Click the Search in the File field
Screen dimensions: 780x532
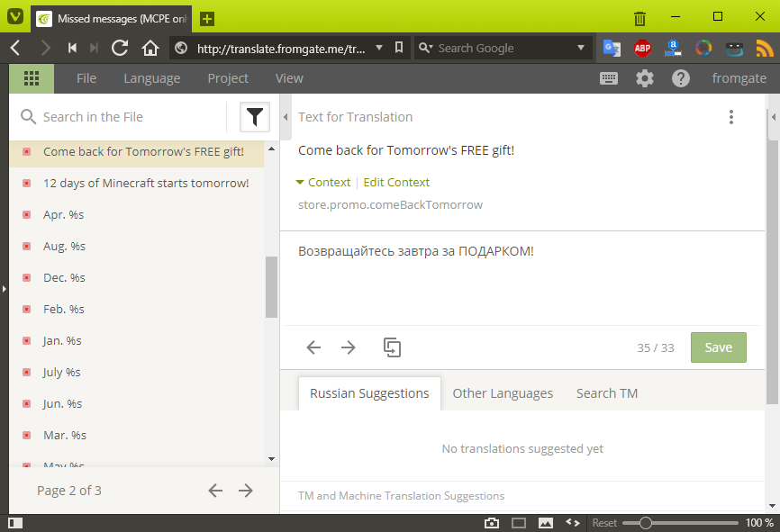[126, 117]
